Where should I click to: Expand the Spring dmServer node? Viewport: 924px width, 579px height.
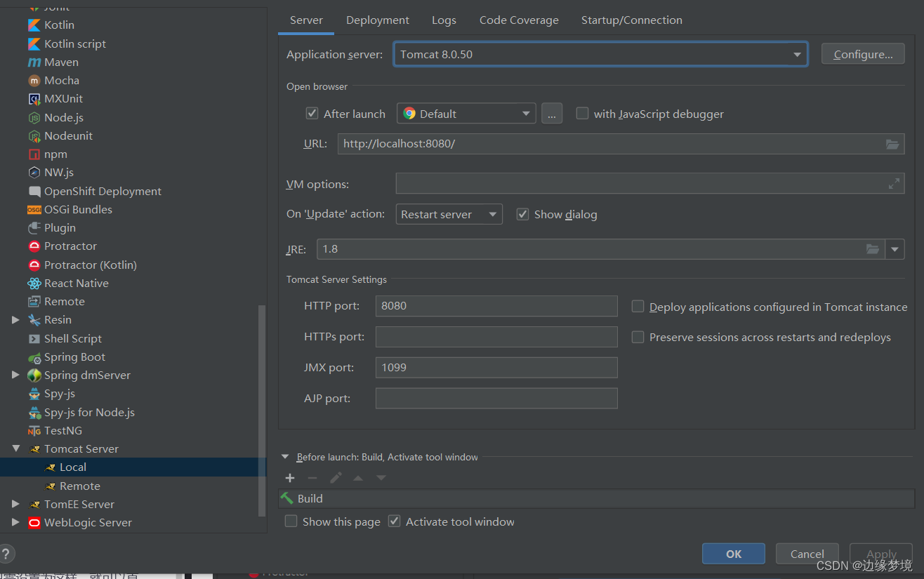point(15,375)
